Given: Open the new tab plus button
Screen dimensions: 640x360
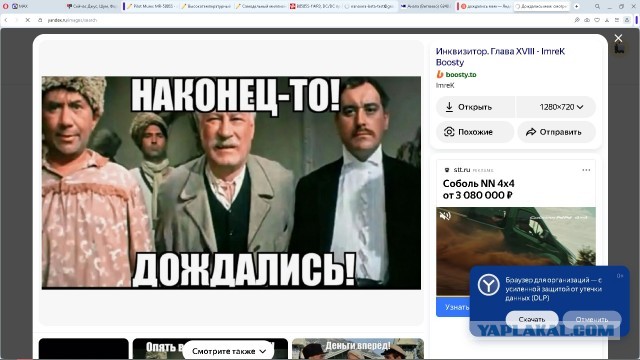Looking at the screenshot, I should 576,6.
